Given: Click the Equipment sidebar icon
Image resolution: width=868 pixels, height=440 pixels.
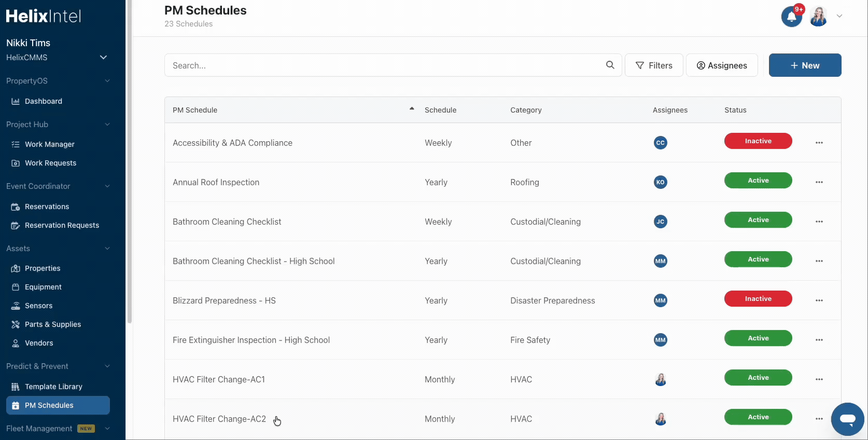Looking at the screenshot, I should pyautogui.click(x=16, y=287).
